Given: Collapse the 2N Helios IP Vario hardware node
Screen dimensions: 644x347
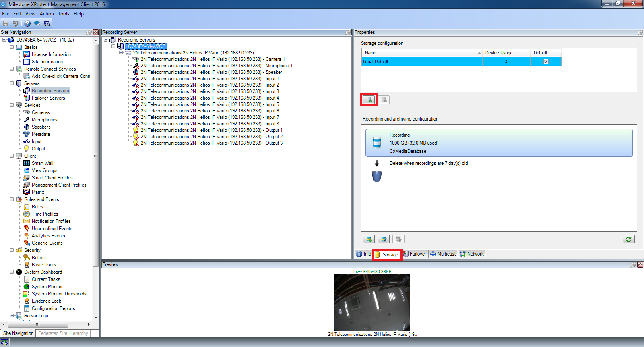Looking at the screenshot, I should click(121, 53).
